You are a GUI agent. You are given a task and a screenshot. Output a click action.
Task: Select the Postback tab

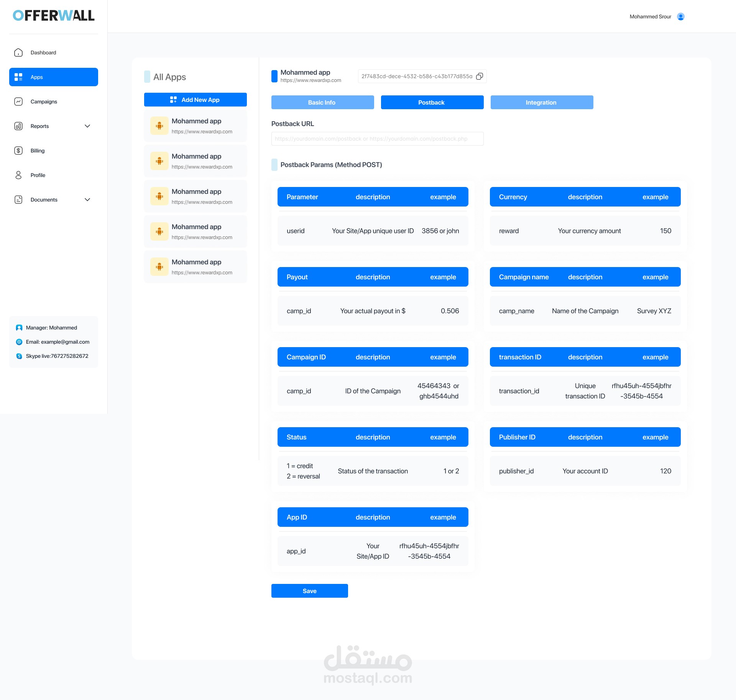click(432, 102)
